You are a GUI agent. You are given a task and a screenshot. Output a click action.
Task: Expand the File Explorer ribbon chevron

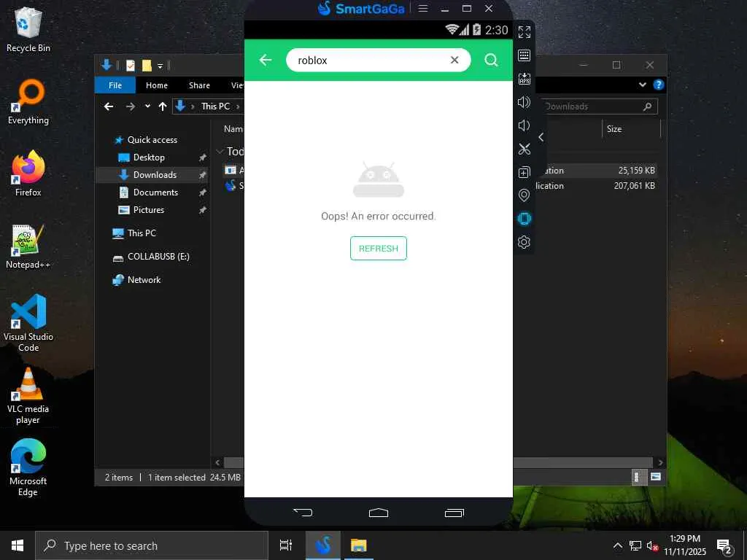(643, 85)
